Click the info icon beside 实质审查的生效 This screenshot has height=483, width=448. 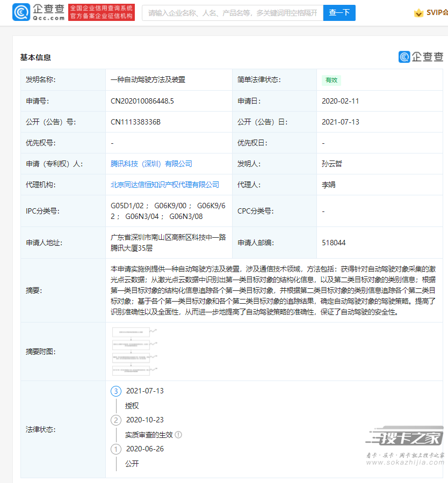178,435
